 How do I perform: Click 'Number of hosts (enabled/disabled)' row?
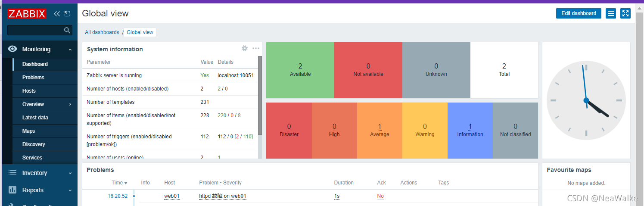point(170,89)
